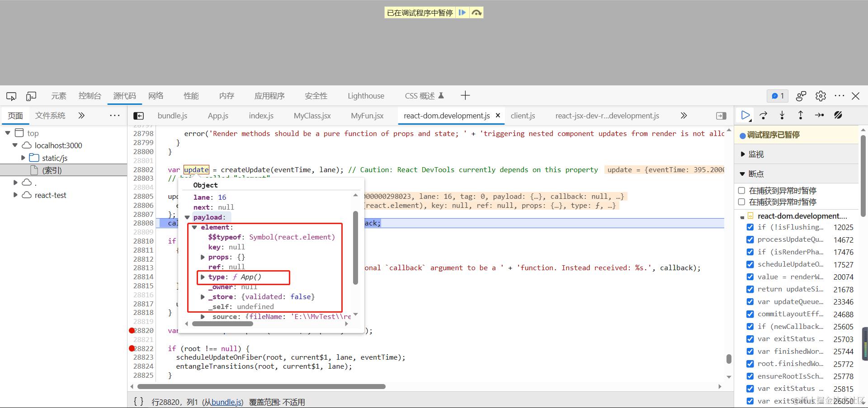This screenshot has height=408, width=868.
Task: Expand the Watch section
Action: 743,154
